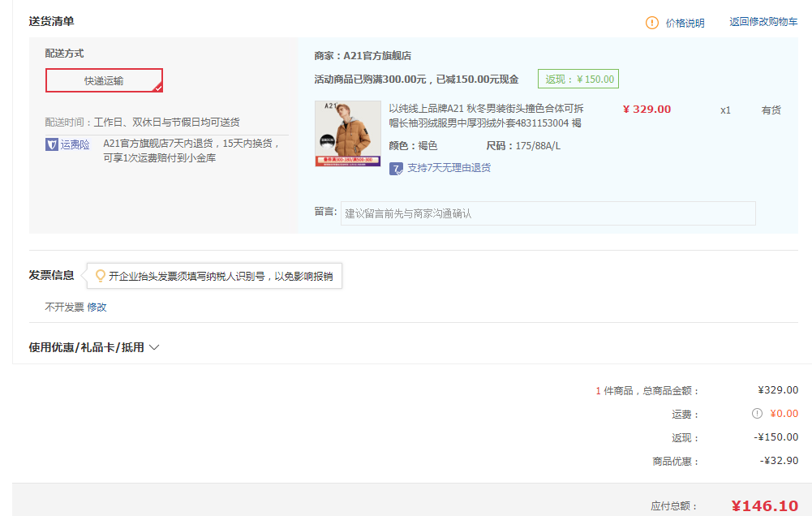
Task: Click the 颜色：褐色 color attribute
Action: coord(413,145)
